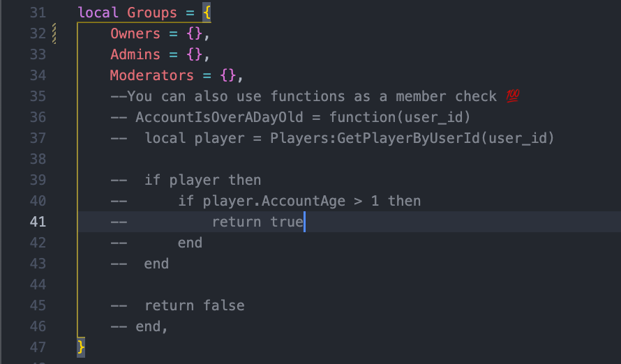The height and width of the screenshot is (364, 621).
Task: Click line number 47 in the gutter
Action: coord(38,347)
